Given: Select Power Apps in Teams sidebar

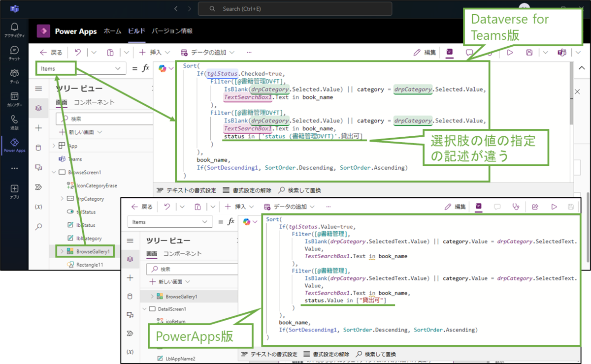Looking at the screenshot, I should (x=14, y=146).
